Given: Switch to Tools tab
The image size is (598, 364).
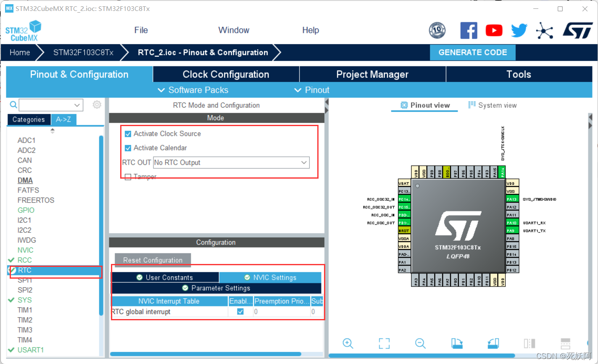Looking at the screenshot, I should 519,74.
